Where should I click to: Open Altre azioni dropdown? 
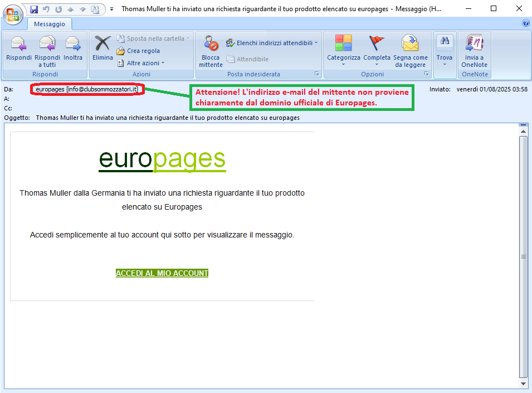141,63
